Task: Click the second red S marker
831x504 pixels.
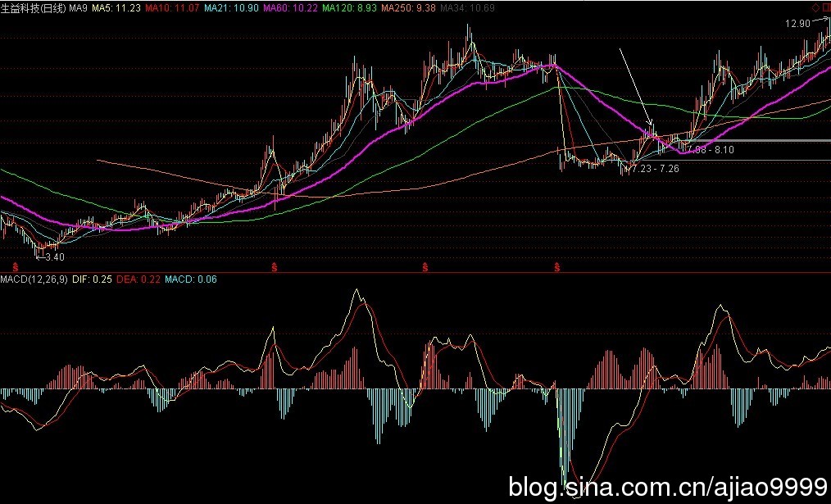Action: point(273,266)
